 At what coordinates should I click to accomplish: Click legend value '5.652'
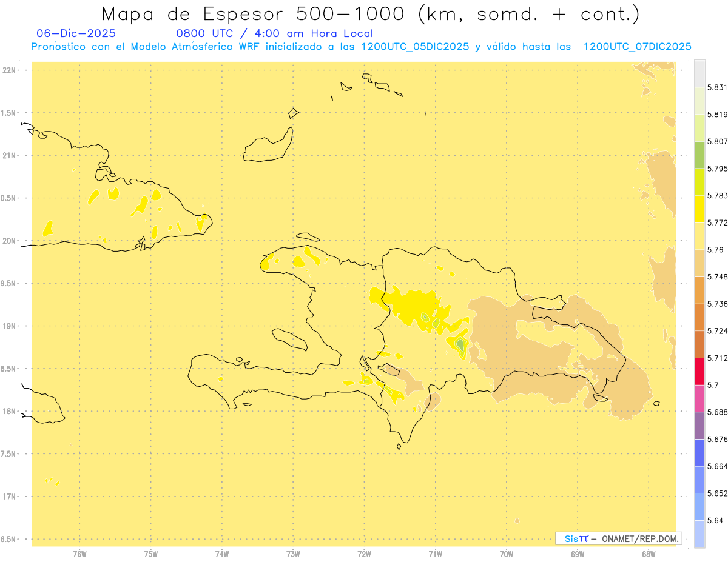[x=718, y=493]
